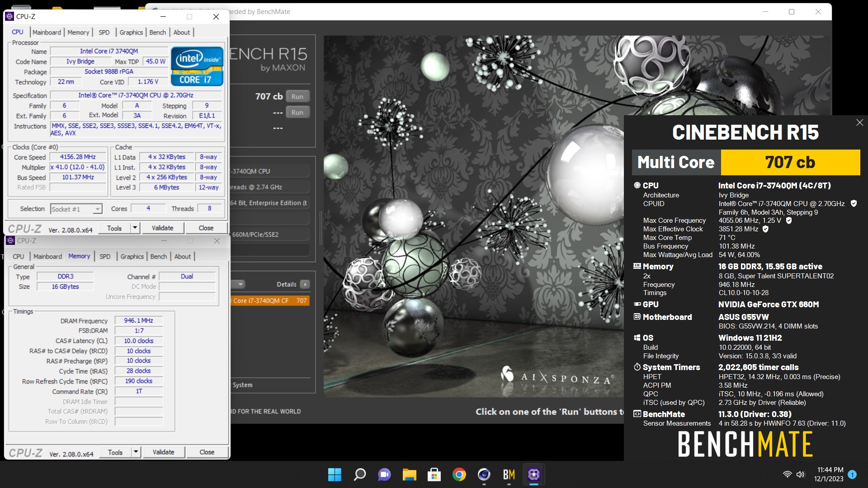
Task: Open the Cinebench ranking Details arrow
Action: click(305, 285)
